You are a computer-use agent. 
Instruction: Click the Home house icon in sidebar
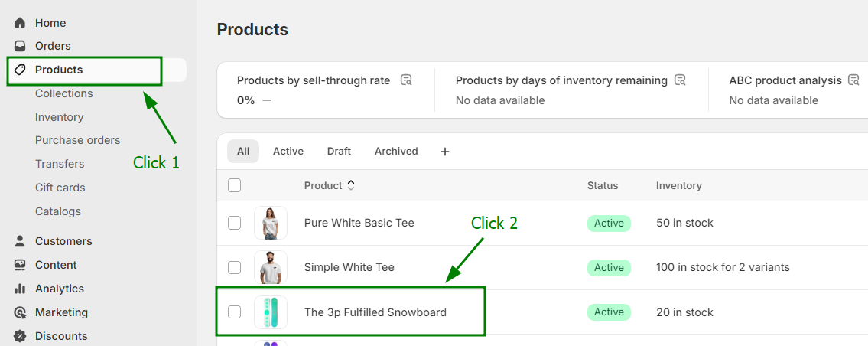(x=20, y=23)
